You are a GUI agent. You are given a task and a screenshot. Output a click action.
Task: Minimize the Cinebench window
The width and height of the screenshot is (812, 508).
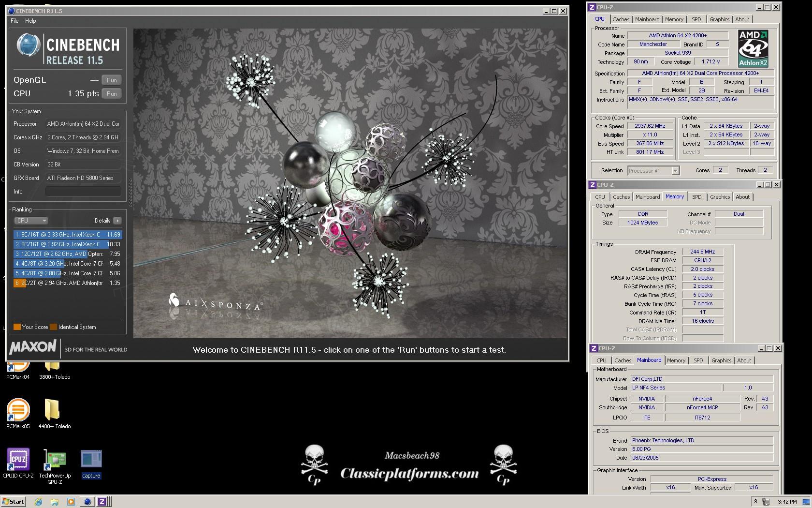(547, 11)
